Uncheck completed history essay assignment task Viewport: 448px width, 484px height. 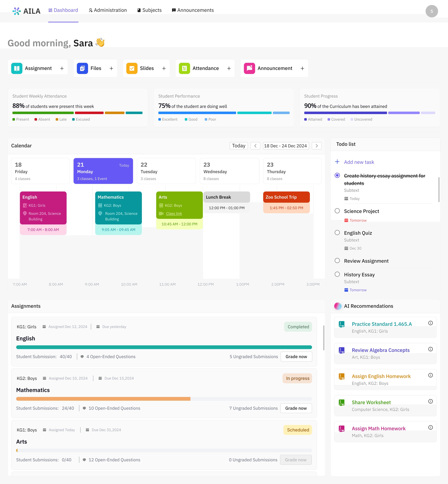(x=337, y=175)
